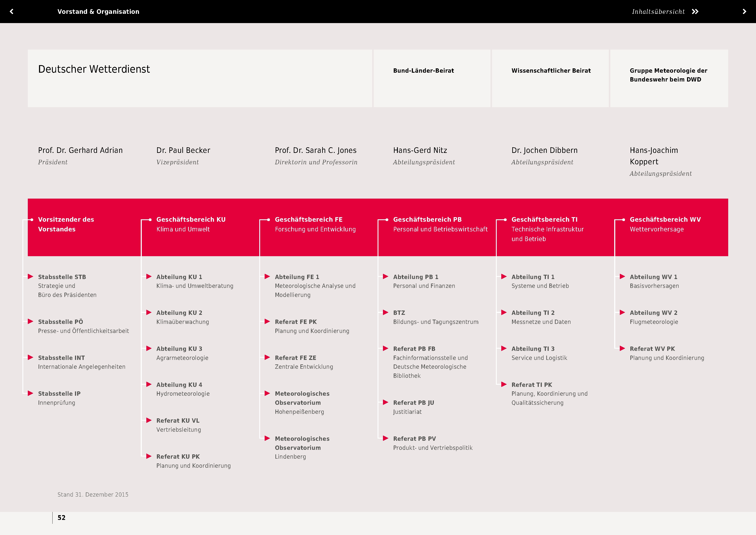
Task: Click red arrow next to Abteilung WV 2
Action: pos(622,312)
